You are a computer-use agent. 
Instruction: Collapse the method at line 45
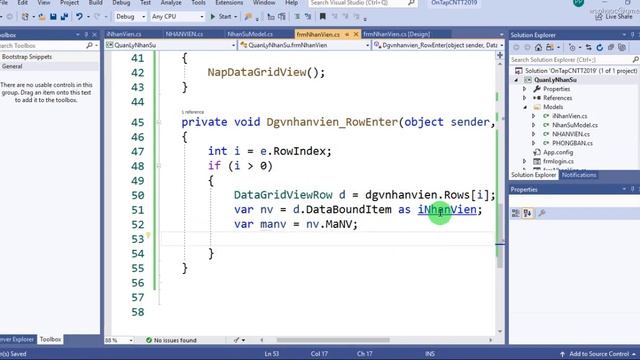click(x=159, y=122)
